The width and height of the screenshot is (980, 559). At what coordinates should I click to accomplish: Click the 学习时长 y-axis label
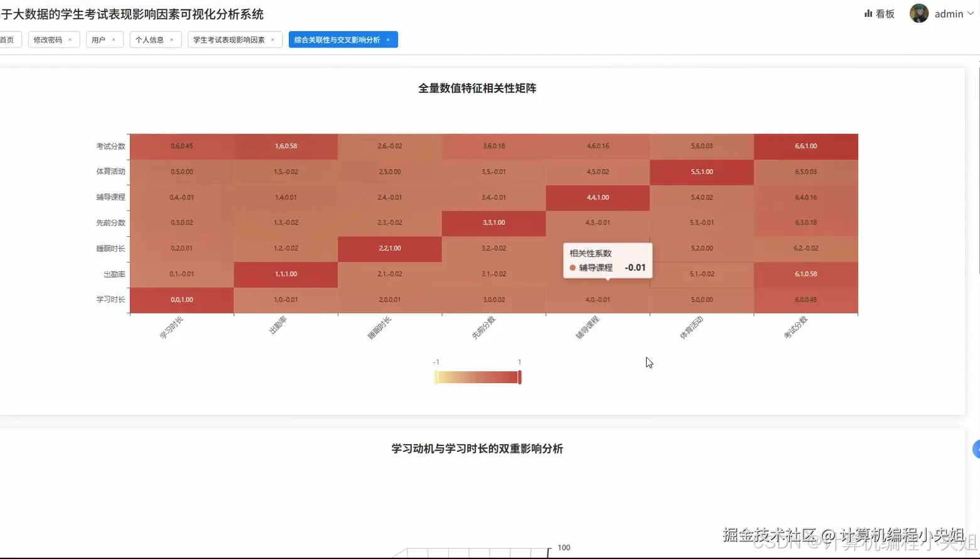(x=110, y=300)
